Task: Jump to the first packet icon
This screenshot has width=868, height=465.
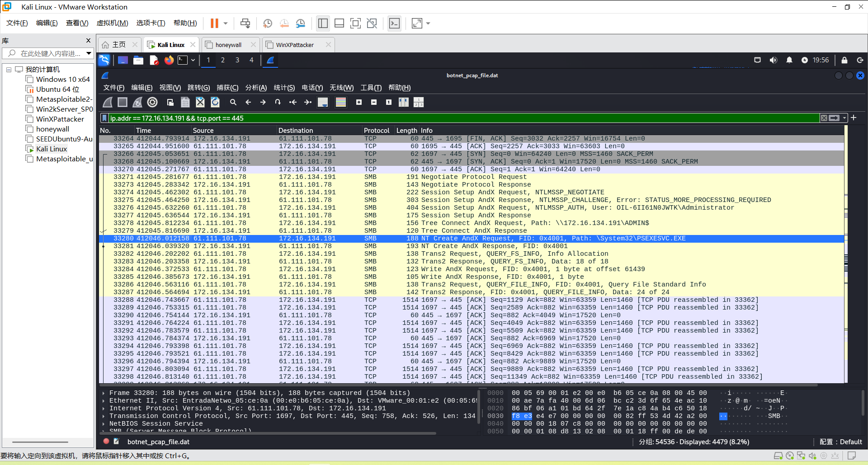Action: pyautogui.click(x=293, y=102)
